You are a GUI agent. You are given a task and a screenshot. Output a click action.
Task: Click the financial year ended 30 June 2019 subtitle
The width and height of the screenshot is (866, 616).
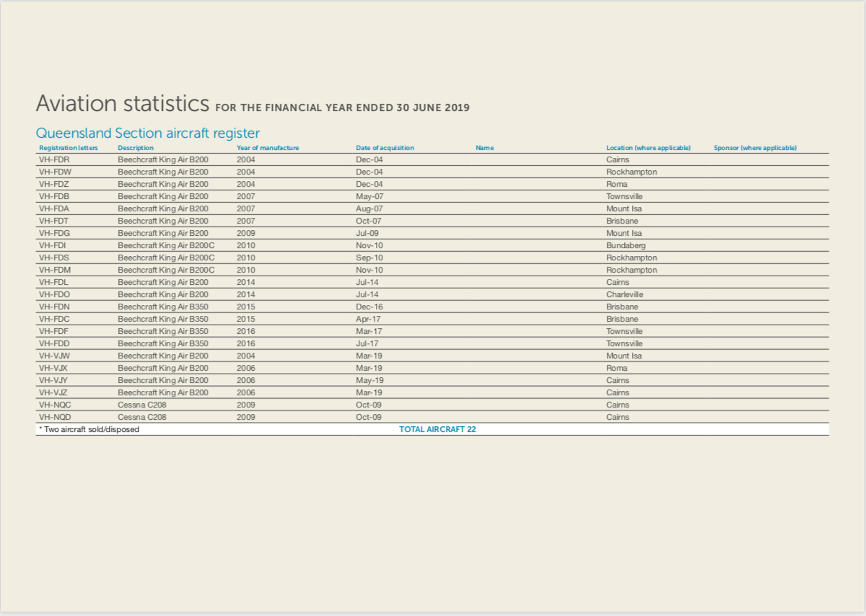(341, 107)
